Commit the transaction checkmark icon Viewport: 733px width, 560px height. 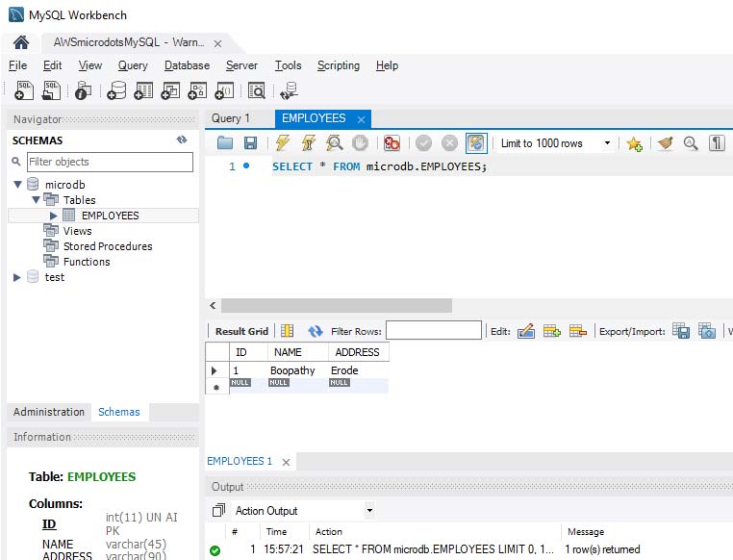pos(423,143)
